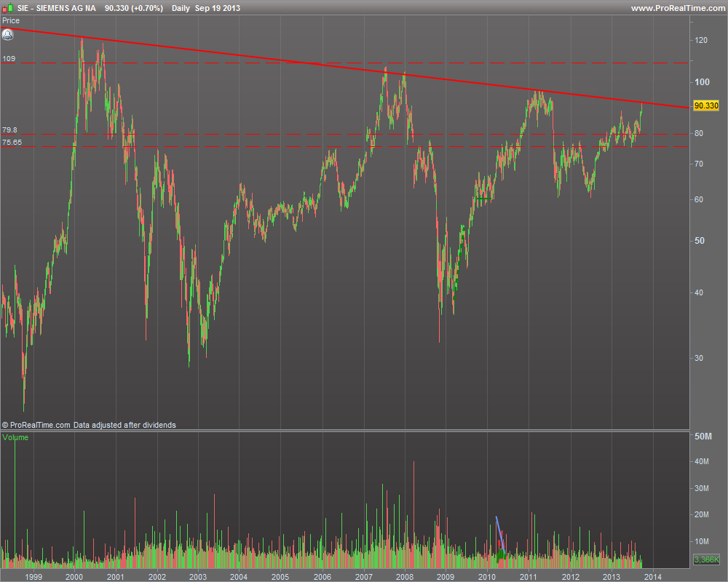Screen dimensions: 728x582
Task: Select the 79.8 horizontal line label
Action: 9,130
